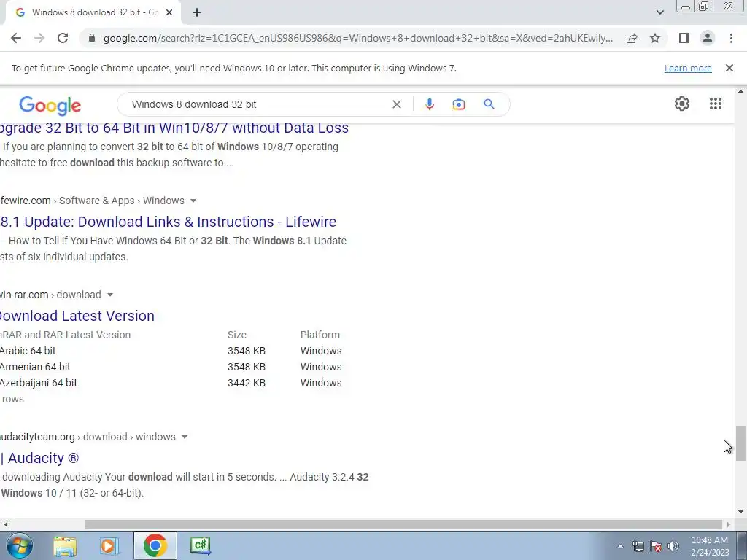Viewport: 747px width, 560px height.
Task: Show hidden system tray icons
Action: (x=620, y=546)
